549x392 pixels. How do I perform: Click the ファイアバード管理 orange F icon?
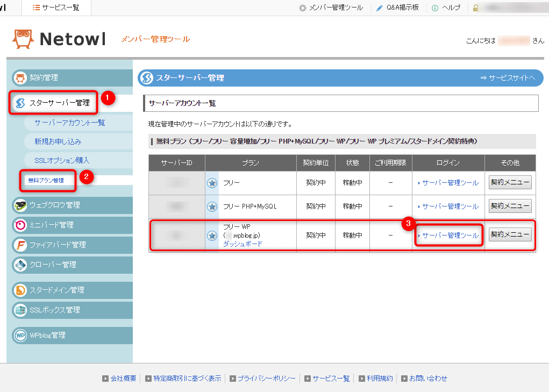pos(20,245)
